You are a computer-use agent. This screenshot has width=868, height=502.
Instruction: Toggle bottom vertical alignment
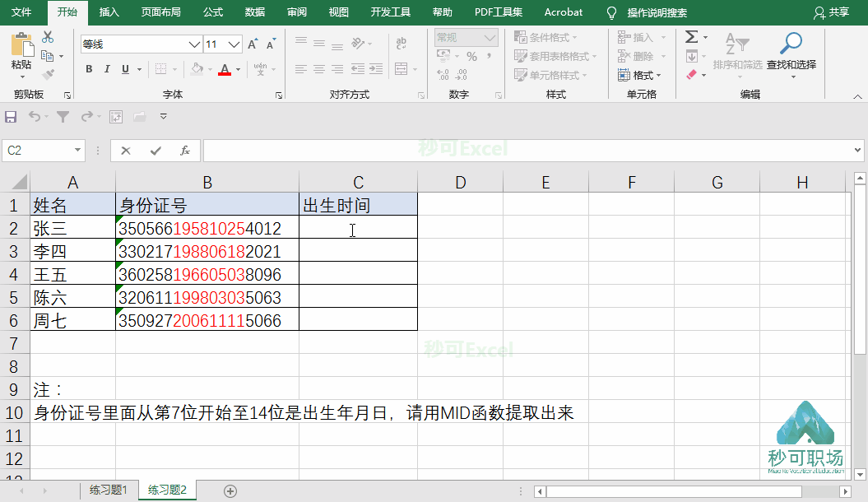pos(337,46)
